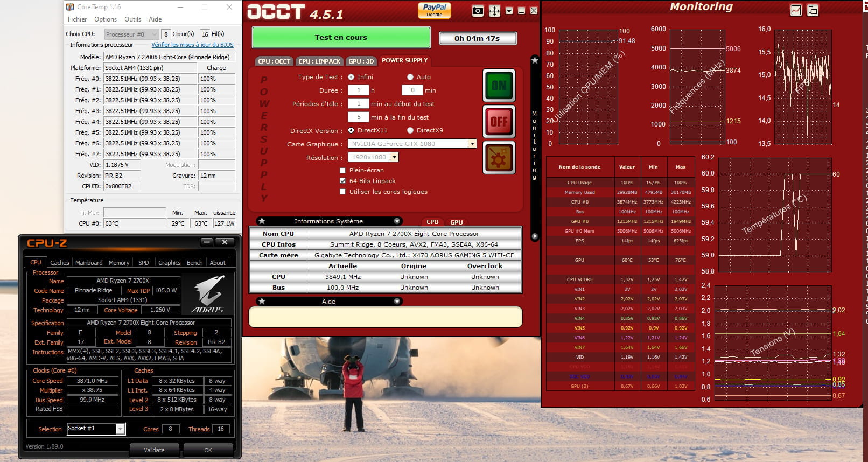Select the Auto test type
The width and height of the screenshot is (868, 462).
410,77
